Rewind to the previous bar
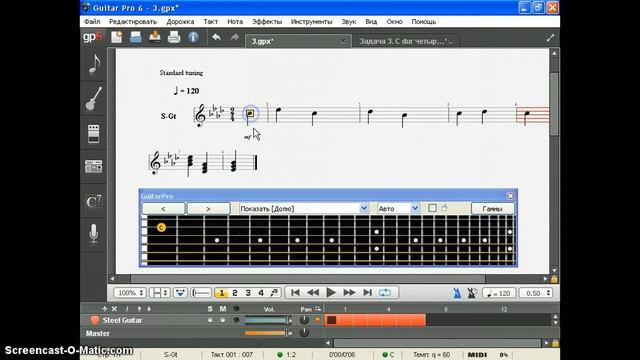640x360 pixels. (x=313, y=293)
